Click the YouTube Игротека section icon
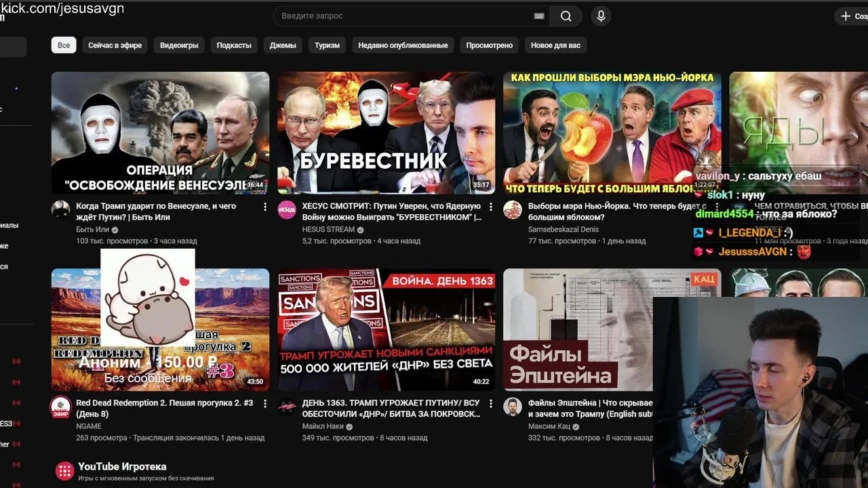868x488 pixels. coord(64,471)
